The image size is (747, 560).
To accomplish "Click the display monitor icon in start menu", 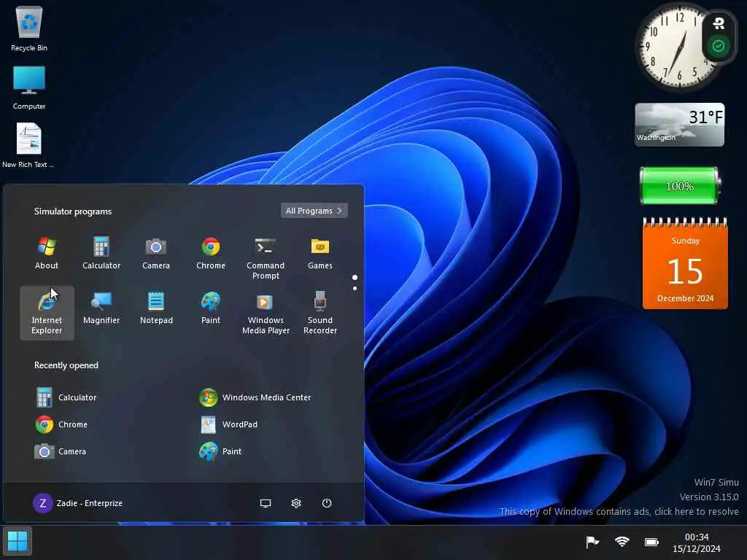I will coord(266,503).
